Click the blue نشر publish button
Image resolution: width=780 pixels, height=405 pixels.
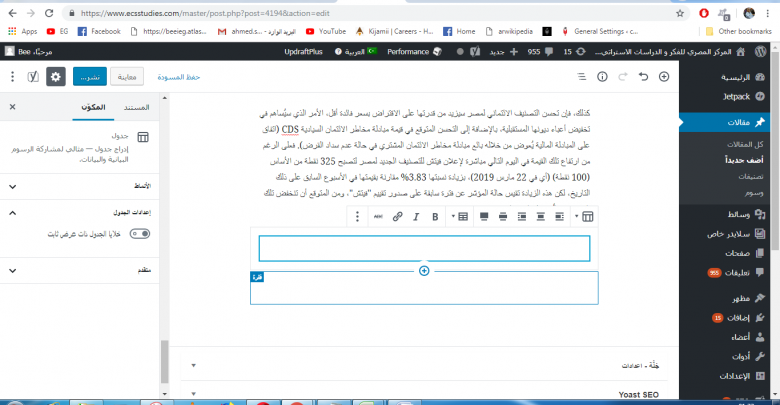(x=88, y=76)
